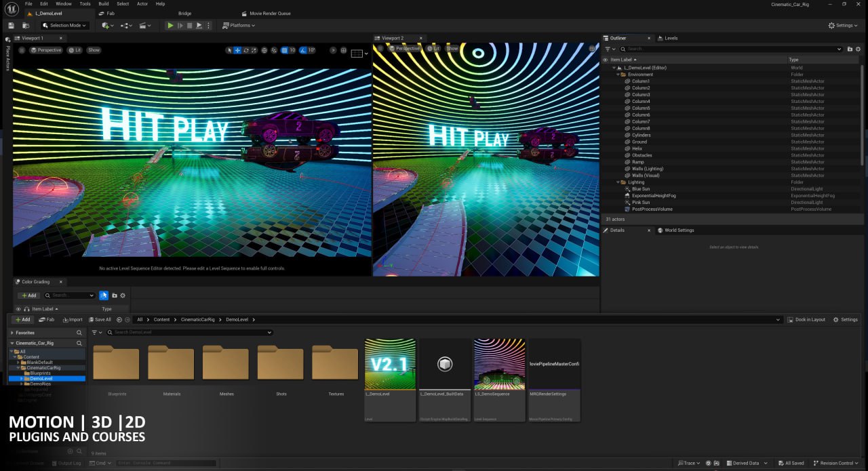Viewport: 868px width, 471px height.
Task: Collapse the Environment folder in Outliner
Action: 618,75
